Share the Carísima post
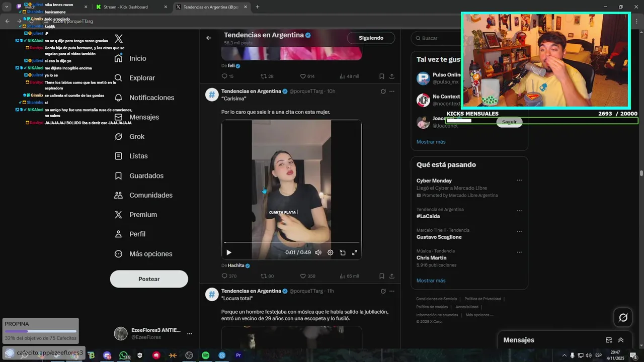Screen dimensions: 644x362 (392, 276)
